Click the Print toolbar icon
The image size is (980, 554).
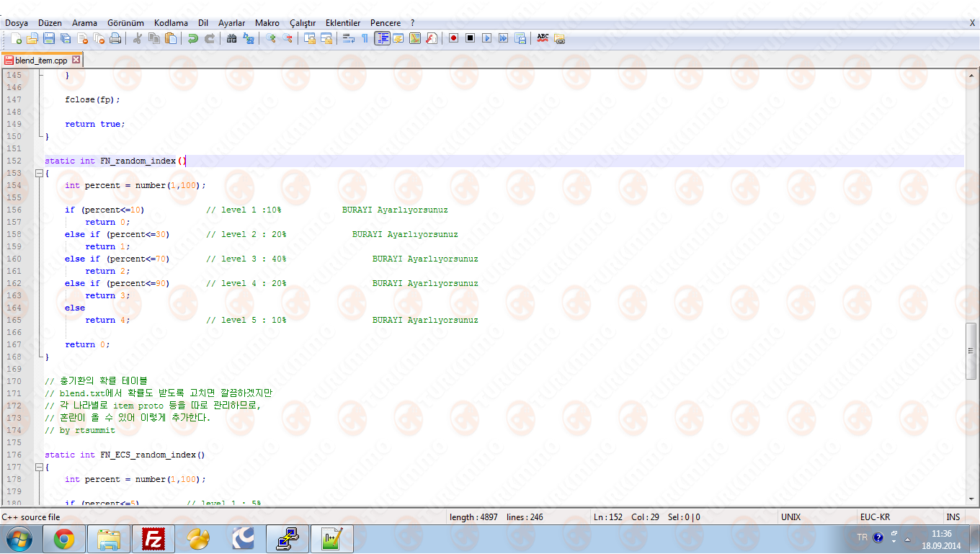pyautogui.click(x=115, y=38)
